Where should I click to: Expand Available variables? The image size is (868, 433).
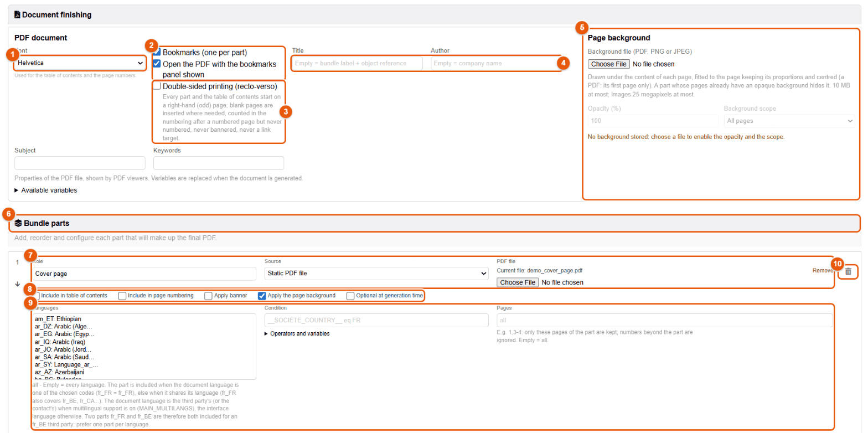[46, 190]
